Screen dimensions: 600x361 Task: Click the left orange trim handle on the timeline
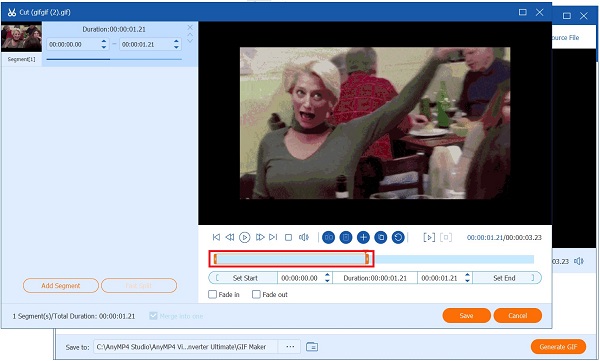tap(215, 259)
